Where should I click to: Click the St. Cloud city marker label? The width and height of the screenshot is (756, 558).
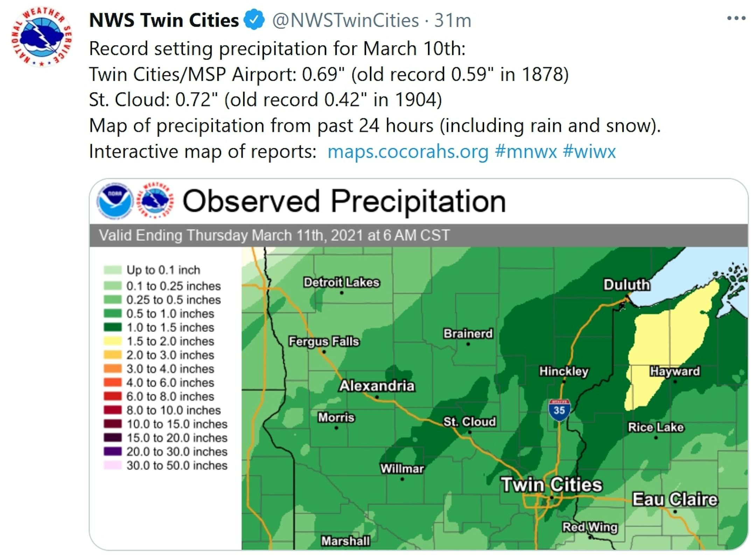click(x=469, y=421)
